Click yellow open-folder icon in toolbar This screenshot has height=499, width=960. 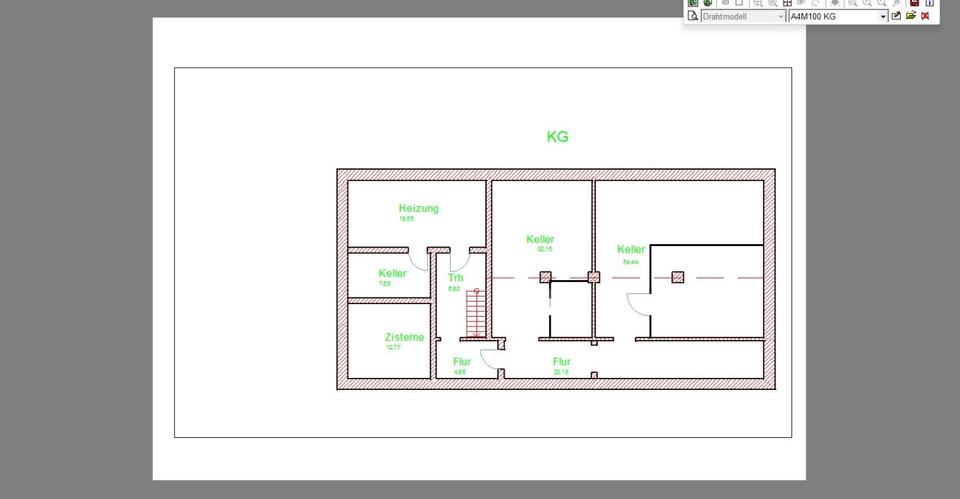911,16
